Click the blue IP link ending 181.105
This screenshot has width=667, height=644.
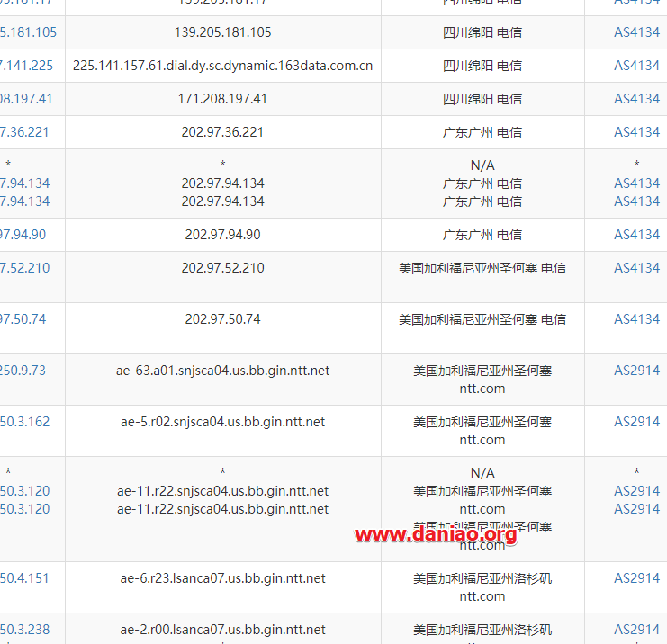[x=28, y=32]
